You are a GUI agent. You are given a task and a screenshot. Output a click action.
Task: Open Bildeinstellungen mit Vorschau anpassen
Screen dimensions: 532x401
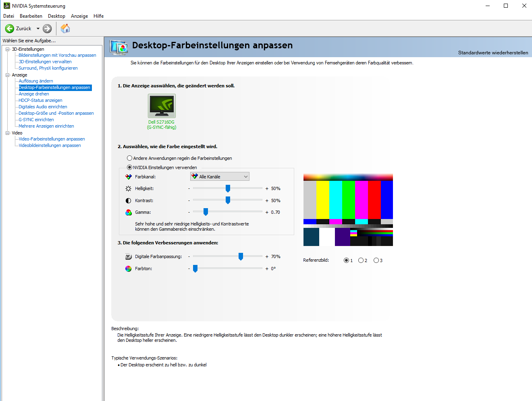click(x=57, y=55)
